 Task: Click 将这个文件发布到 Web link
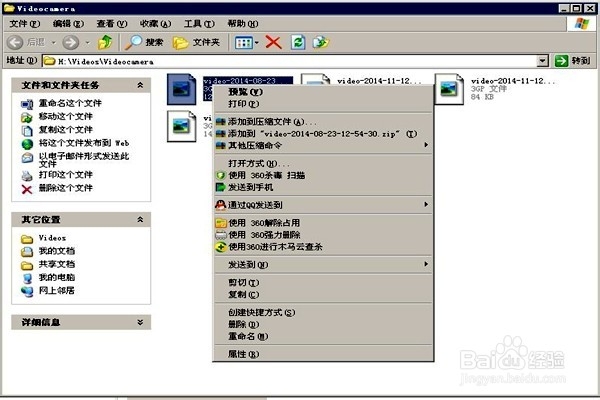(84, 143)
